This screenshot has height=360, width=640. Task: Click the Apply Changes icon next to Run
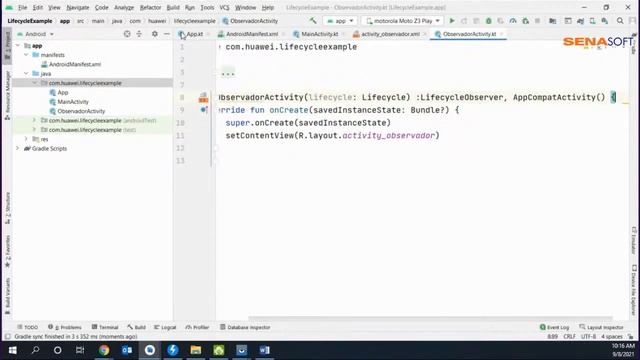pyautogui.click(x=464, y=21)
